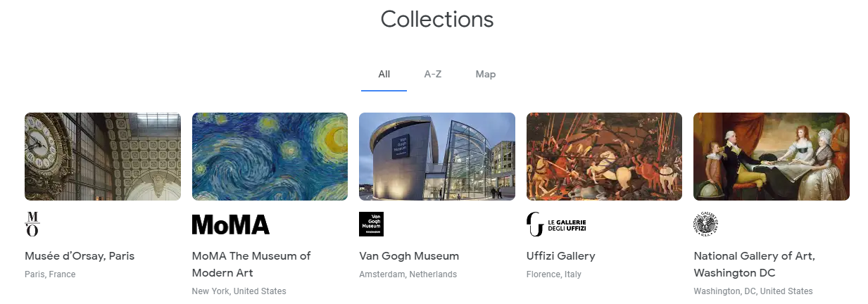Open the Musée d'Orsay, Paris link
The image size is (868, 304).
(x=80, y=255)
